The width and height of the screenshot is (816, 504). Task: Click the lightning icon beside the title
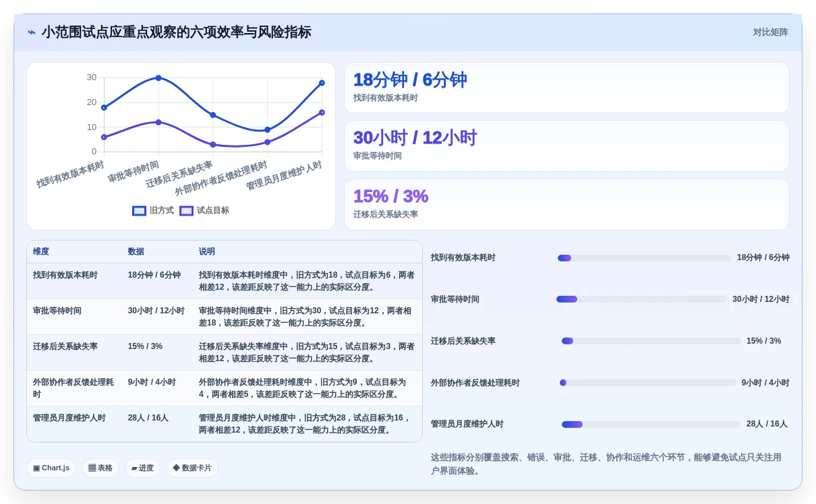(x=32, y=32)
